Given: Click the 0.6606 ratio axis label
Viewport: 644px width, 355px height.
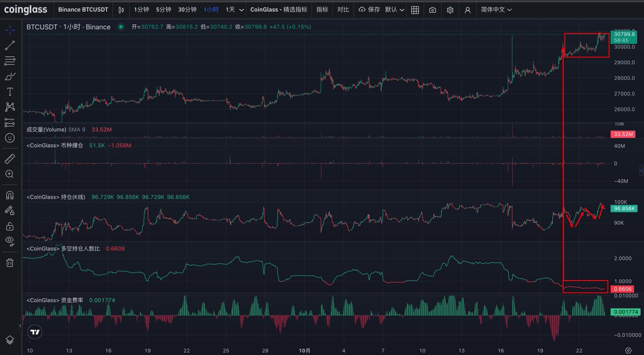Looking at the screenshot, I should click(x=623, y=289).
